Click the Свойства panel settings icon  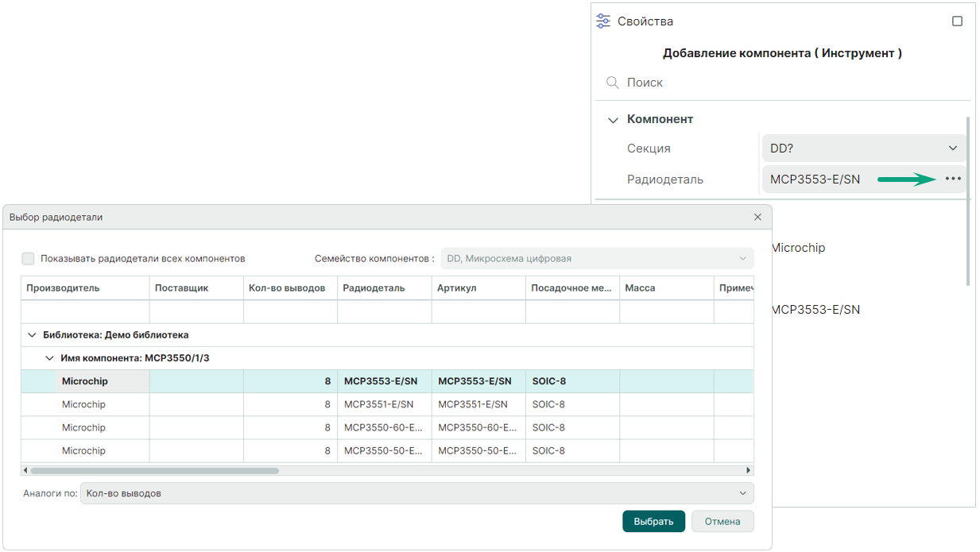(604, 21)
